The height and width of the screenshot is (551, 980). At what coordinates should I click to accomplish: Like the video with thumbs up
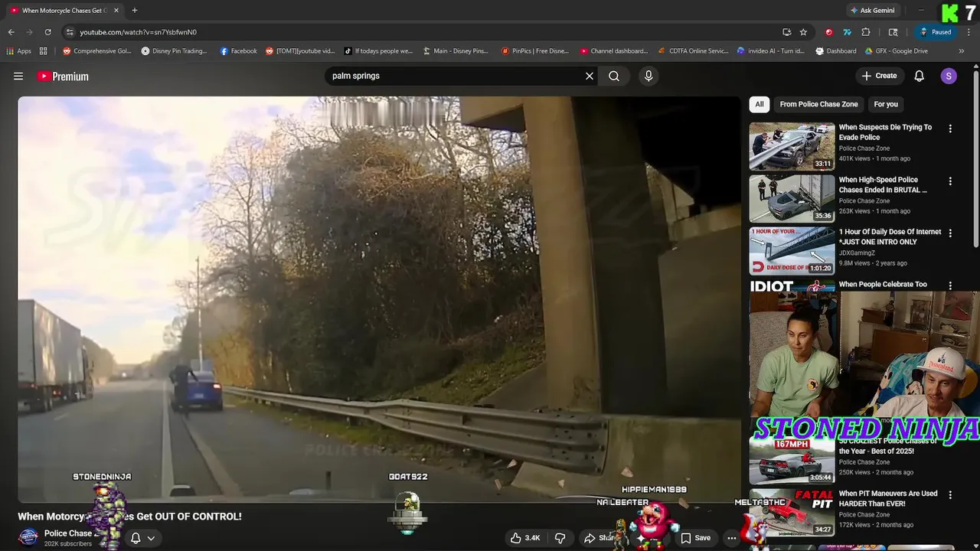[526, 538]
